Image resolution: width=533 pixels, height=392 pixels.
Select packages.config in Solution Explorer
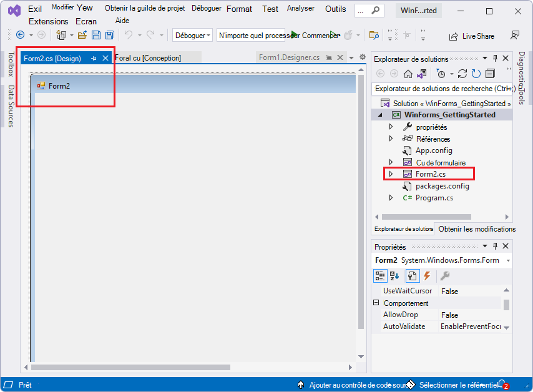pyautogui.click(x=443, y=186)
